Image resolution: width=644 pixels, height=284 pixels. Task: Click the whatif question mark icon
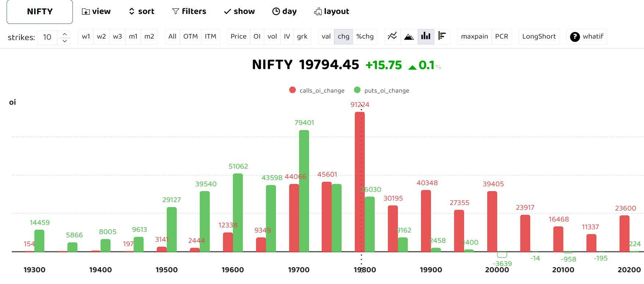pos(575,37)
